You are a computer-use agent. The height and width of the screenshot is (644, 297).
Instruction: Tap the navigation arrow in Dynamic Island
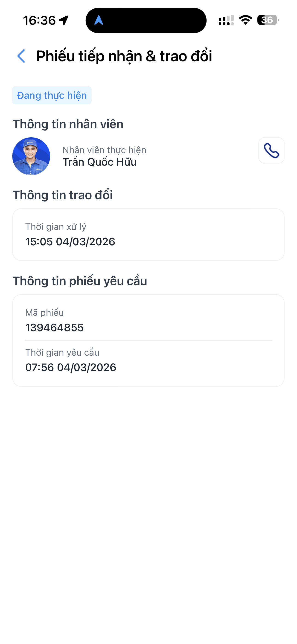coord(99,20)
